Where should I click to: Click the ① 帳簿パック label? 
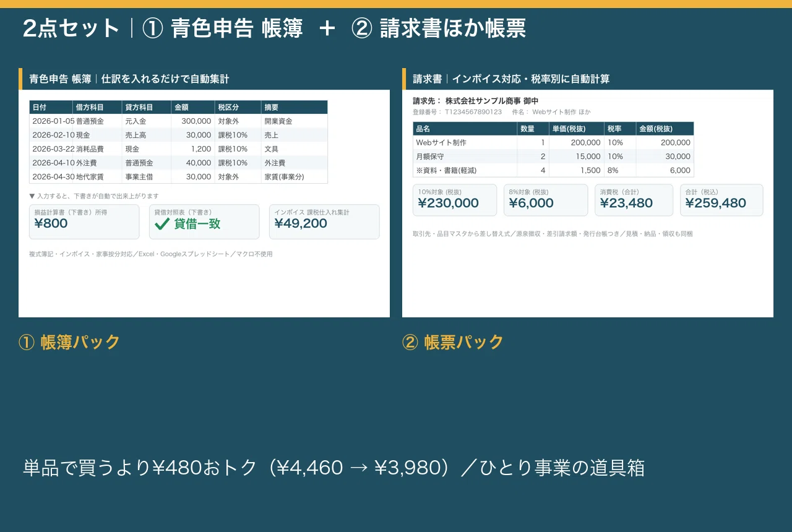coord(69,342)
